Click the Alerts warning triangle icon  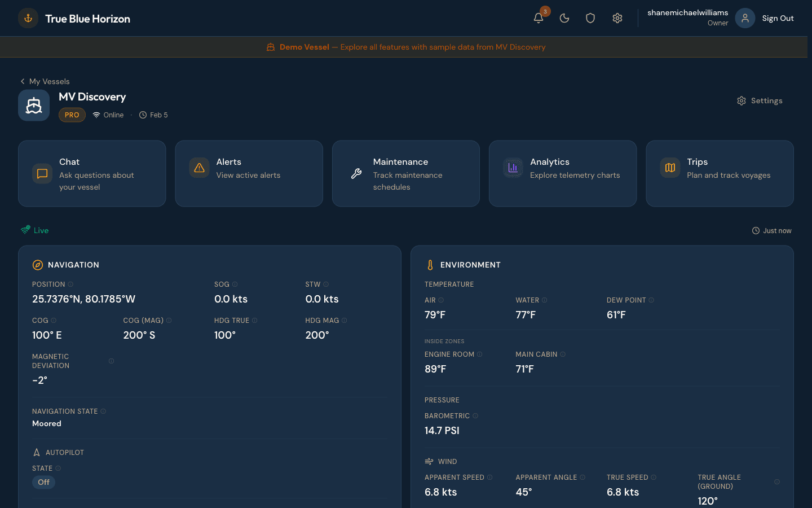(x=199, y=168)
